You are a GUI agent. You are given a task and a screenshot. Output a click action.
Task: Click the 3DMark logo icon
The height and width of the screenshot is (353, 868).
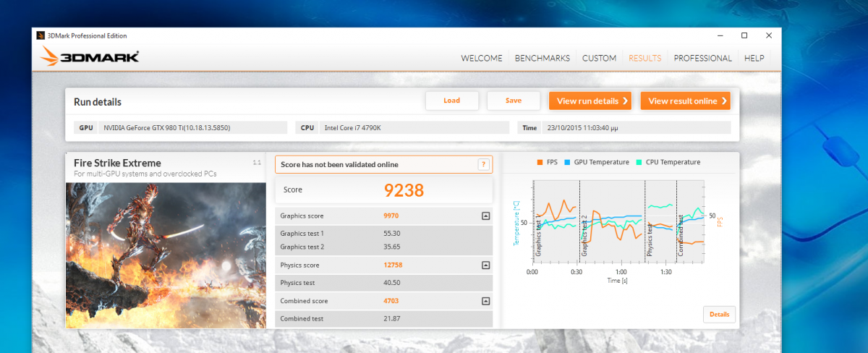coord(89,56)
